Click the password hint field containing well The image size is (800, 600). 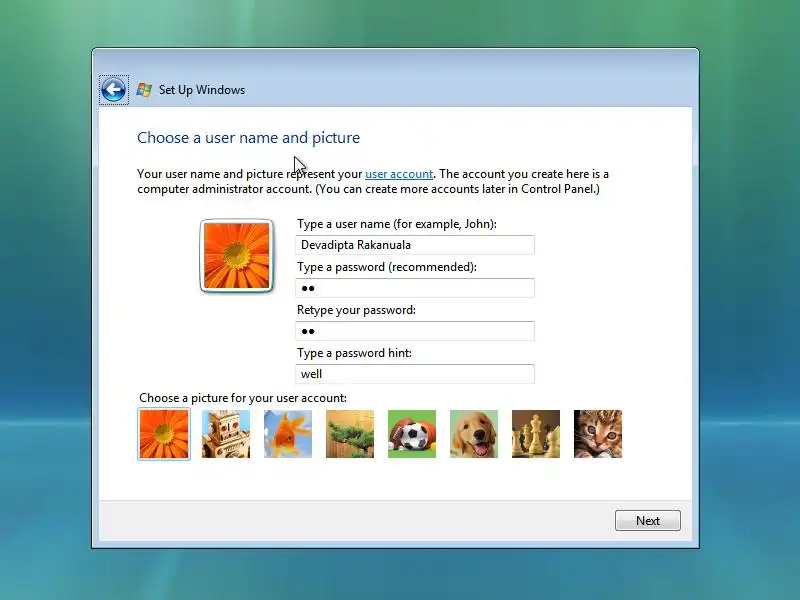pos(415,374)
